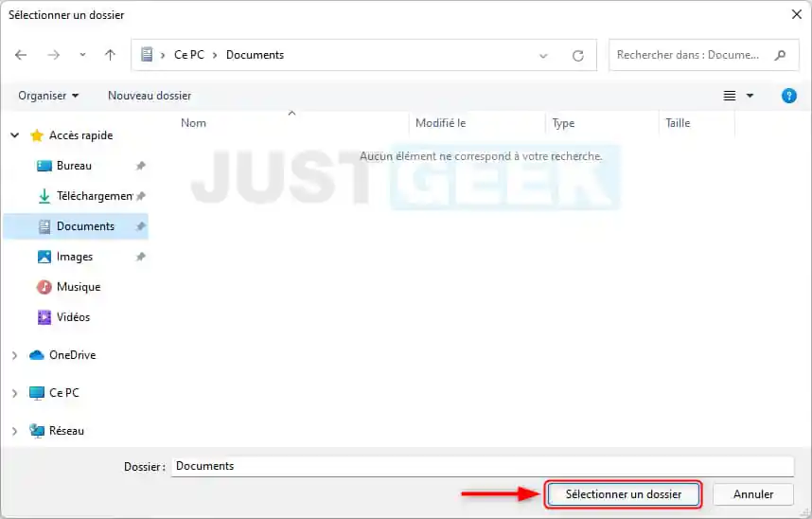Click the pin icon next to Bureau
This screenshot has width=812, height=519.
click(140, 166)
